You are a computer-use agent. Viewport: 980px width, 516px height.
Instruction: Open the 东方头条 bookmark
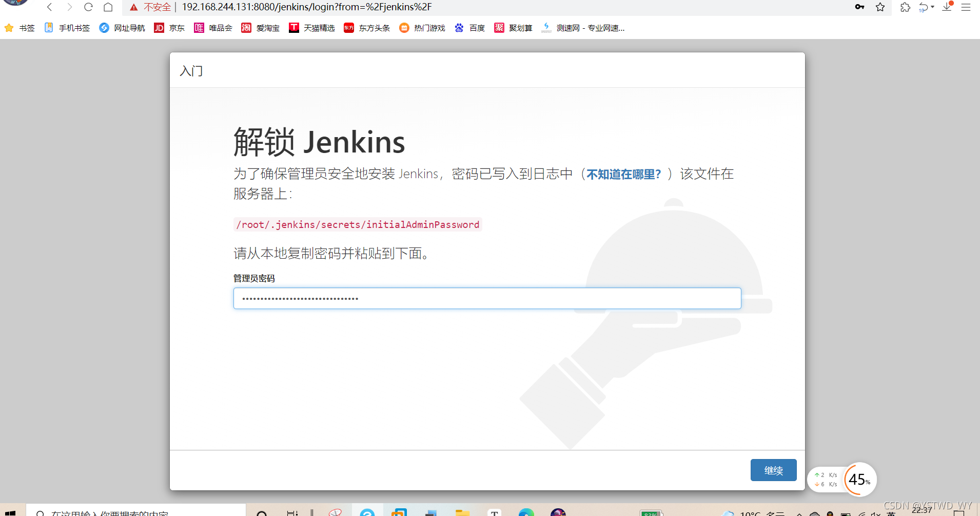367,28
